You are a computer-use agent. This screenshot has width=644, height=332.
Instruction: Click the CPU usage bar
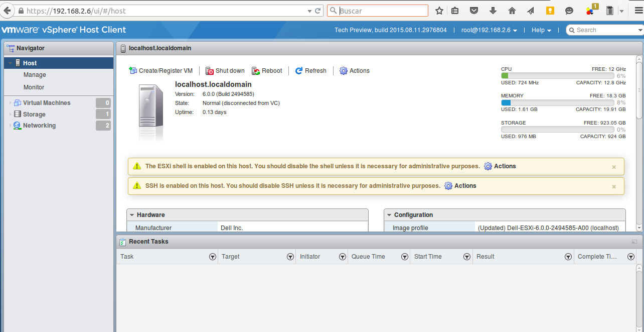point(557,76)
